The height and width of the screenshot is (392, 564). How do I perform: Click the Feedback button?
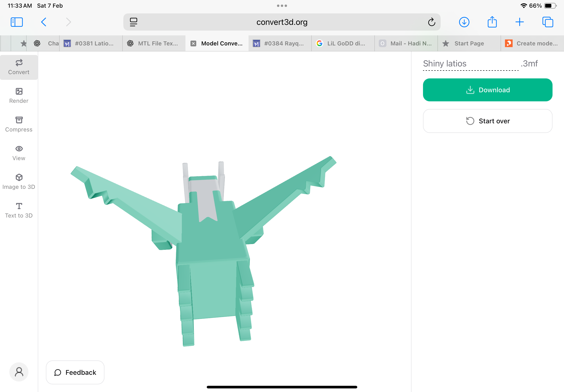(75, 372)
